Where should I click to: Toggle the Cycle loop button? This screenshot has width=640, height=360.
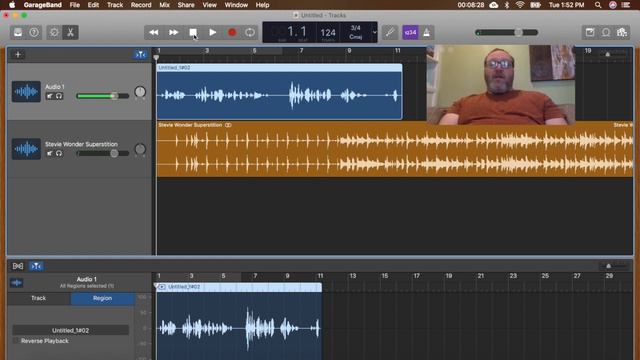tap(250, 33)
